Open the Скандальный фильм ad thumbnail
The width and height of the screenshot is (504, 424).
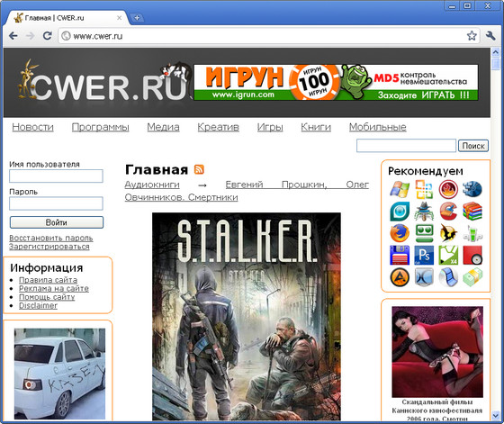point(437,352)
